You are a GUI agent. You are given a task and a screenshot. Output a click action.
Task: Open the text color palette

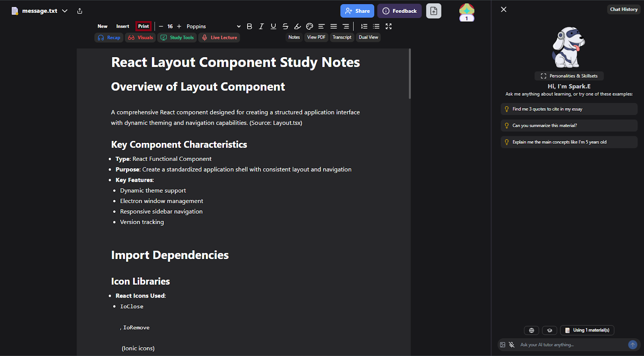pos(310,27)
